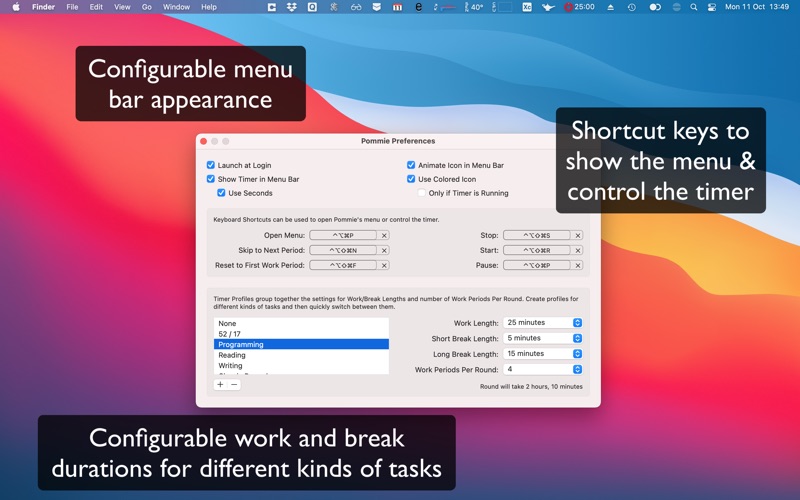Open Finder menu

pos(43,7)
